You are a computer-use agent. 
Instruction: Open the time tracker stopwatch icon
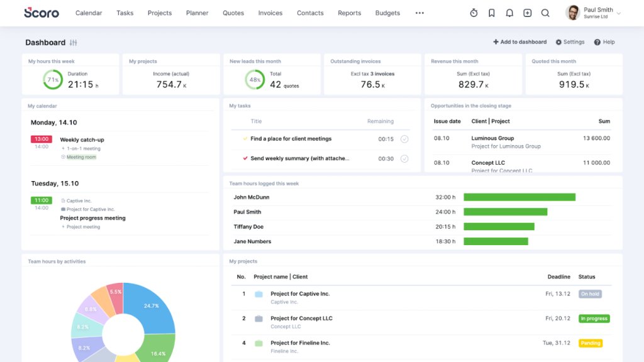(x=474, y=13)
